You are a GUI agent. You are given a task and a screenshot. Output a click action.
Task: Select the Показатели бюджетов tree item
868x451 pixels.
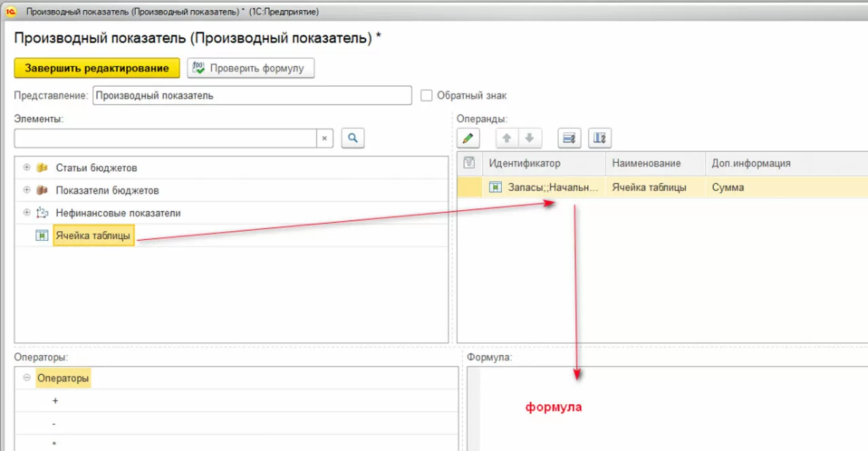point(107,190)
